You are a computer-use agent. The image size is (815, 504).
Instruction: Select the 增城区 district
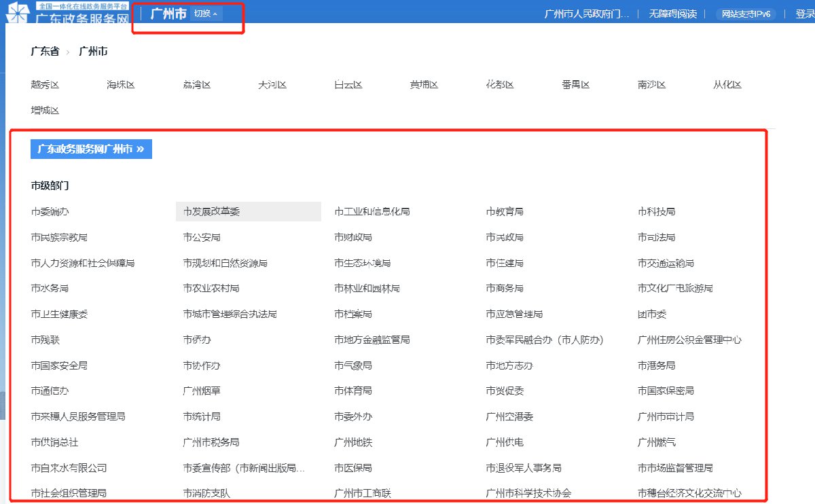[x=45, y=110]
